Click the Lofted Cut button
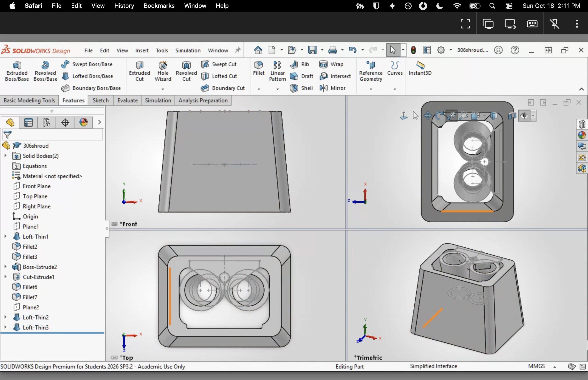 point(219,76)
